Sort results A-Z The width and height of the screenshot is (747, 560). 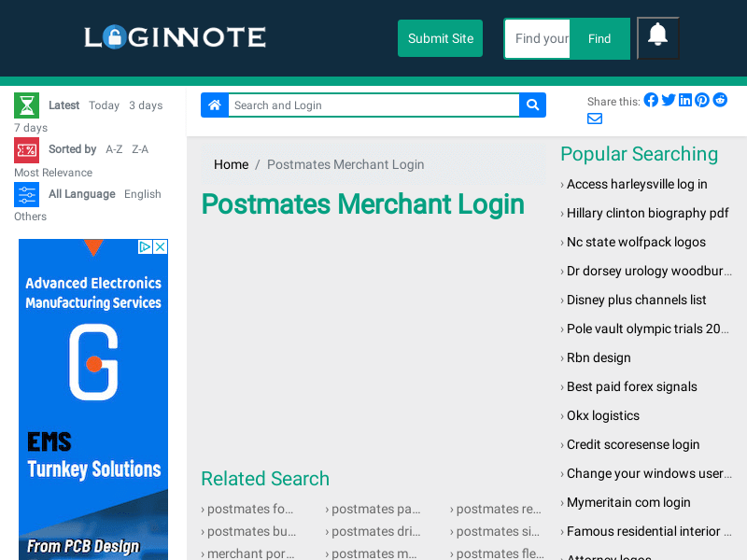tap(114, 149)
